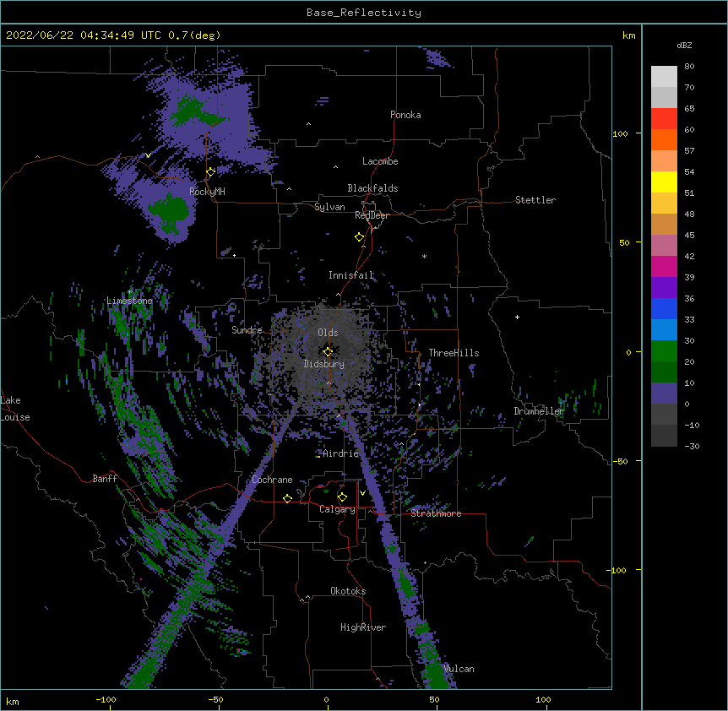Image resolution: width=728 pixels, height=711 pixels.
Task: Select the purple legend swatch near 39
Action: coord(664,287)
